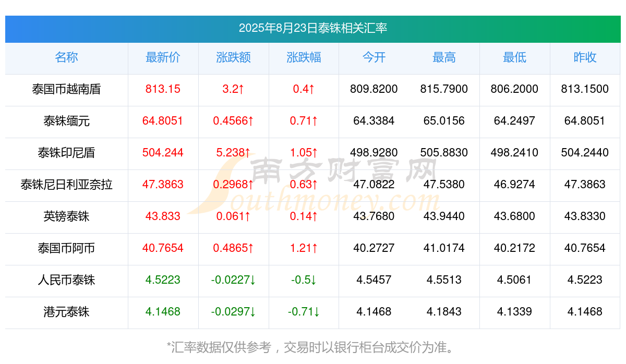Click the 港元泰铢 row name
The height and width of the screenshot is (364, 626).
click(66, 312)
